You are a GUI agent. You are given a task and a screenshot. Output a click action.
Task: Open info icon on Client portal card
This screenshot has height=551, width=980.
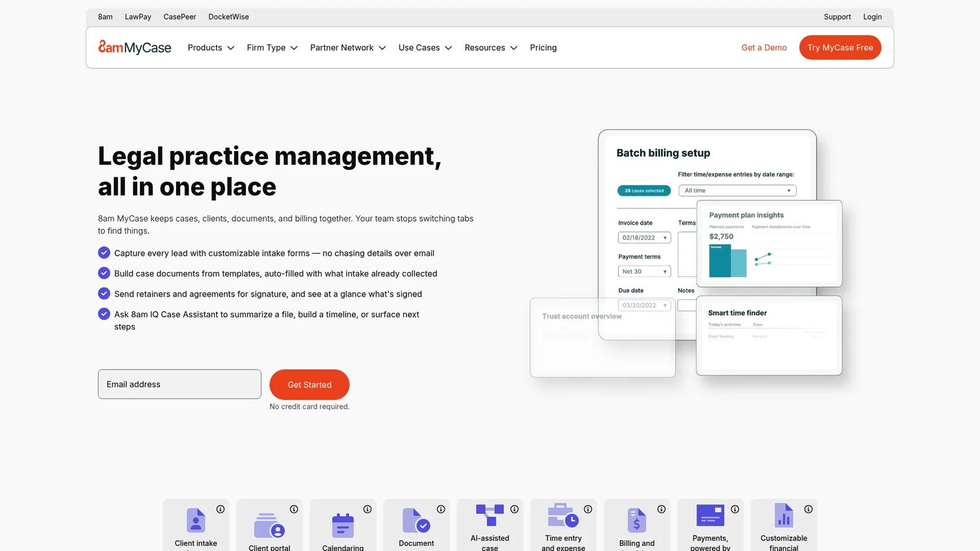(x=294, y=510)
